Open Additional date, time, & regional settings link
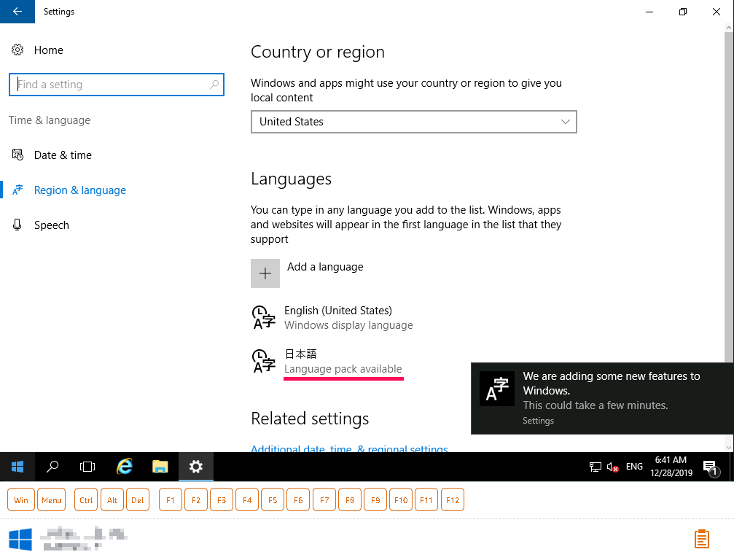This screenshot has height=560, width=734. pos(349,448)
